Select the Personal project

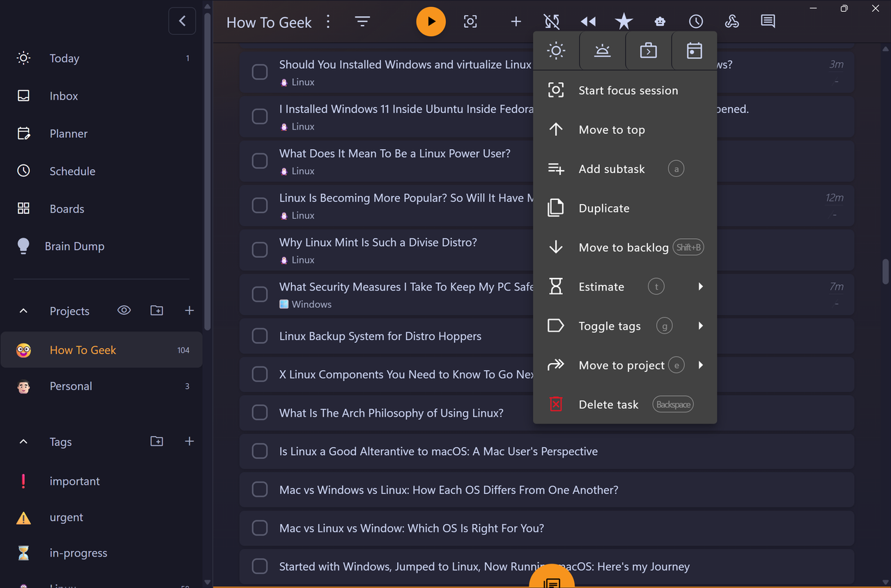pyautogui.click(x=102, y=386)
